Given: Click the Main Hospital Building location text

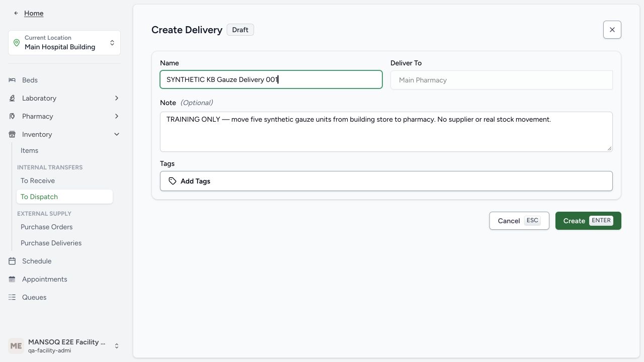Looking at the screenshot, I should point(60,47).
